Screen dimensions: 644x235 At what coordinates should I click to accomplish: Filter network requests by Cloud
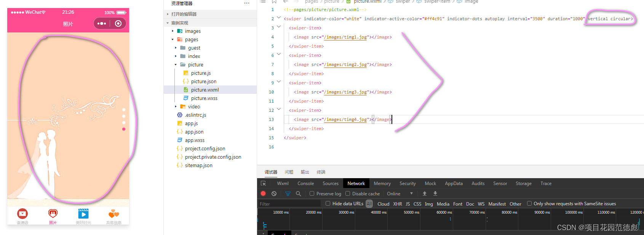click(x=383, y=204)
